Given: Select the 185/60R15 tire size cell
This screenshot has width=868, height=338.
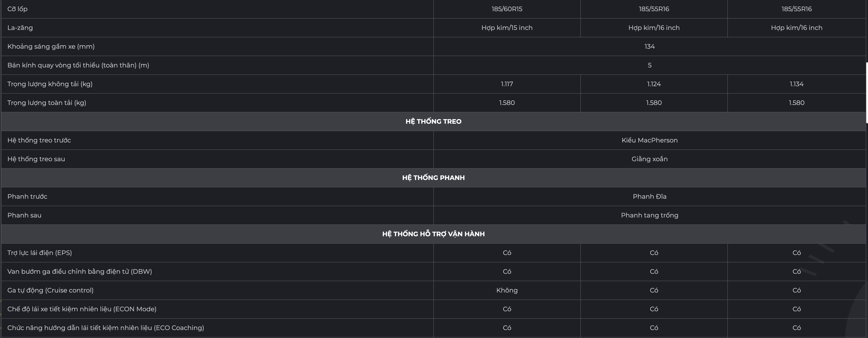Looking at the screenshot, I should tap(507, 9).
